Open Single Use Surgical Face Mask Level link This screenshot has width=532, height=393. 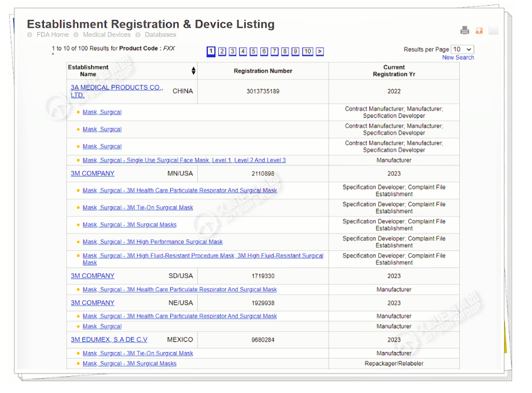(184, 160)
